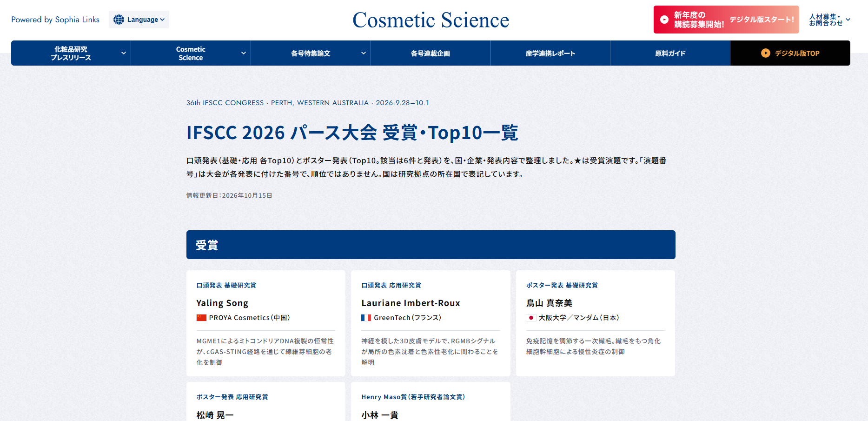This screenshot has width=868, height=421.
Task: Open the Lauriane Imbert-Roux award card
Action: pyautogui.click(x=431, y=323)
